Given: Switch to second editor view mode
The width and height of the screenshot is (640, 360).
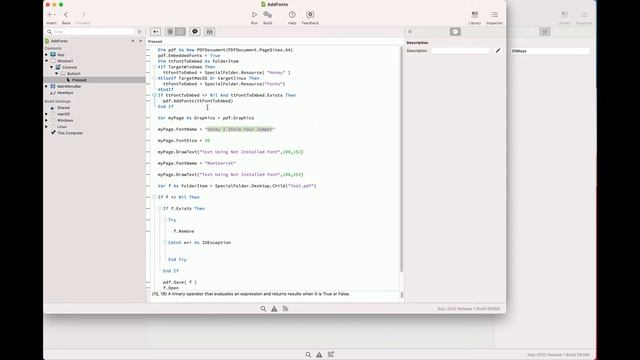Looking at the screenshot, I should coord(181,31).
